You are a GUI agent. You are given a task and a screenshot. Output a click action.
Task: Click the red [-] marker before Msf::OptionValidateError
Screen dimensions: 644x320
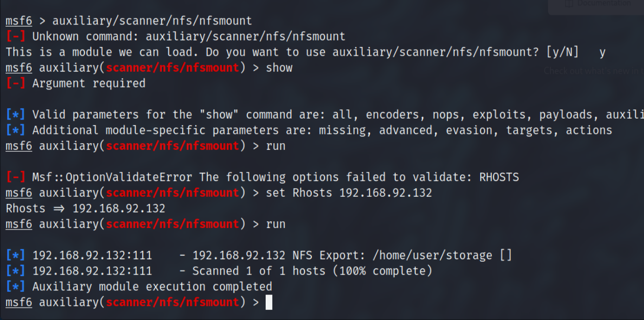[15, 177]
